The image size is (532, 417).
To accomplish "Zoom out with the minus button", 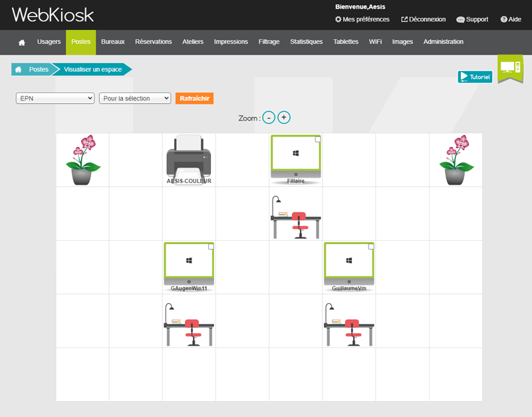I will [269, 118].
